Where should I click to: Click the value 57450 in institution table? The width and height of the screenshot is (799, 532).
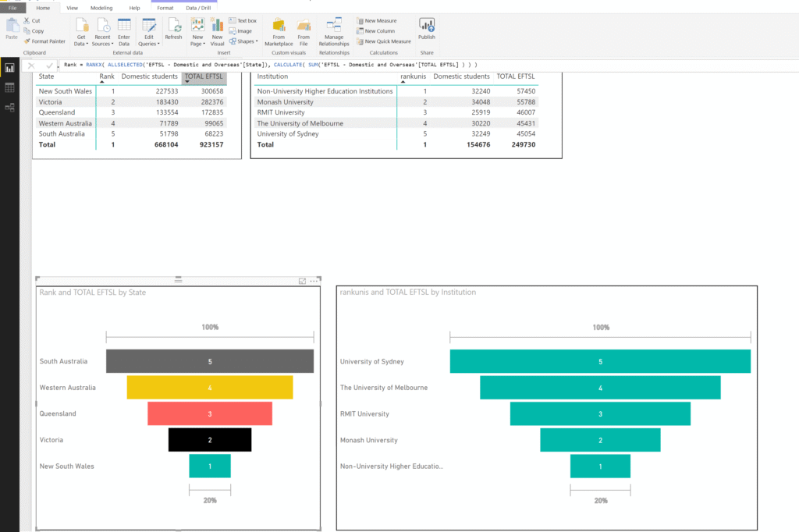pyautogui.click(x=526, y=91)
